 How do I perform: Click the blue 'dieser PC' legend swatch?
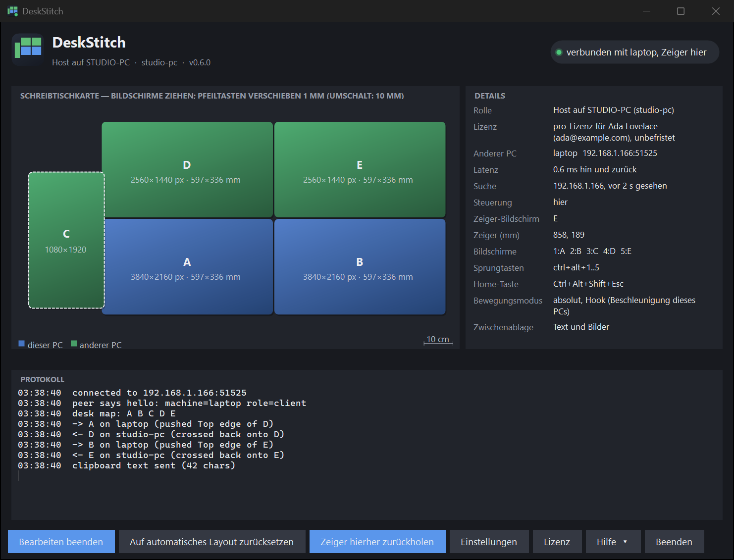tap(22, 344)
